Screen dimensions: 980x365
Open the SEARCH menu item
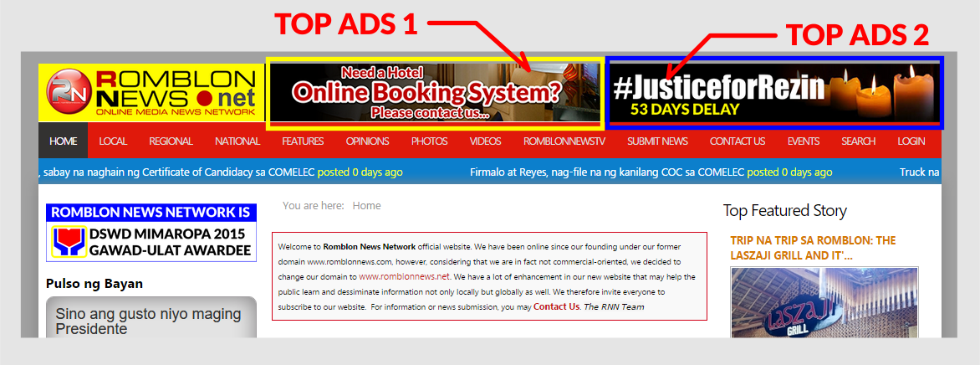[858, 141]
